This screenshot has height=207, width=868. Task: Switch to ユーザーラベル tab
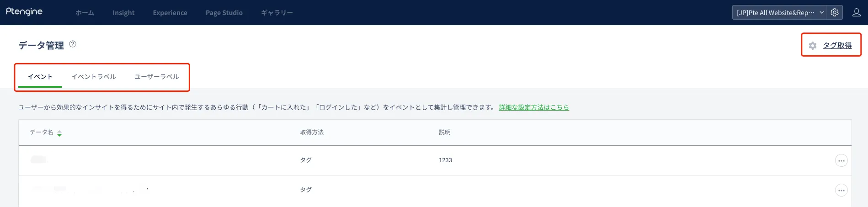coord(156,77)
